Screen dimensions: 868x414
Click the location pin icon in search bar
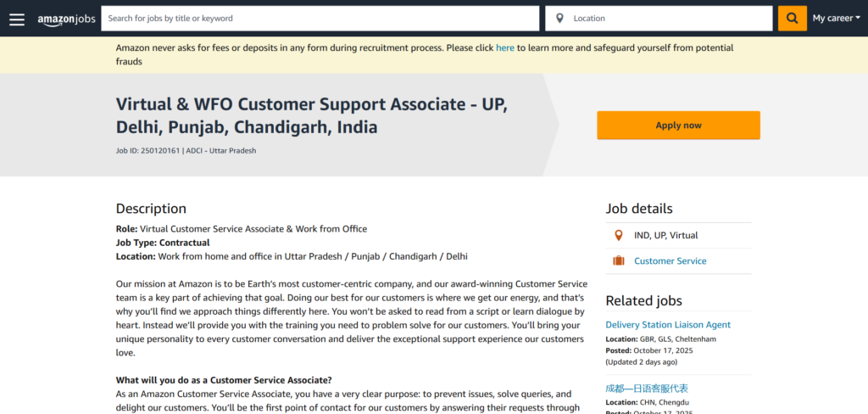559,18
